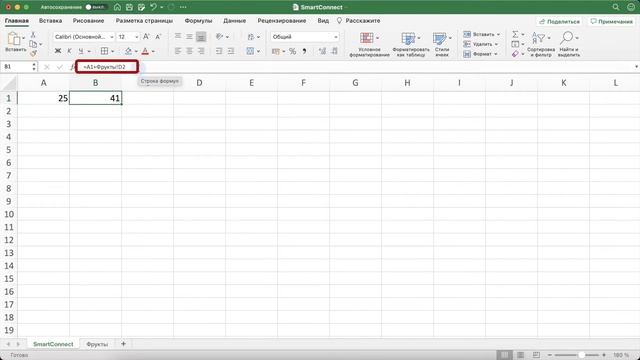Open the Общий number format dropdown
Image resolution: width=640 pixels, height=360 pixels.
(336, 37)
